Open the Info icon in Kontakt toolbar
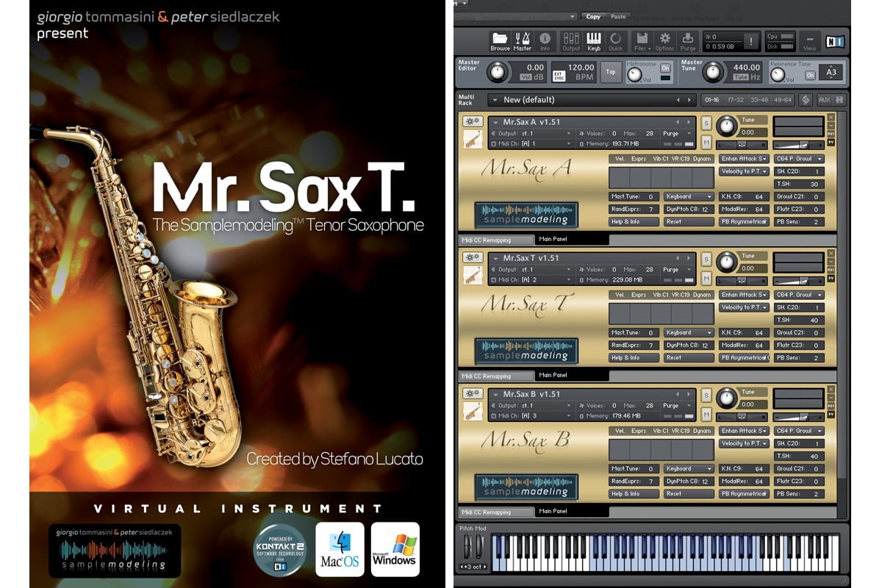The height and width of the screenshot is (588, 882). (545, 41)
